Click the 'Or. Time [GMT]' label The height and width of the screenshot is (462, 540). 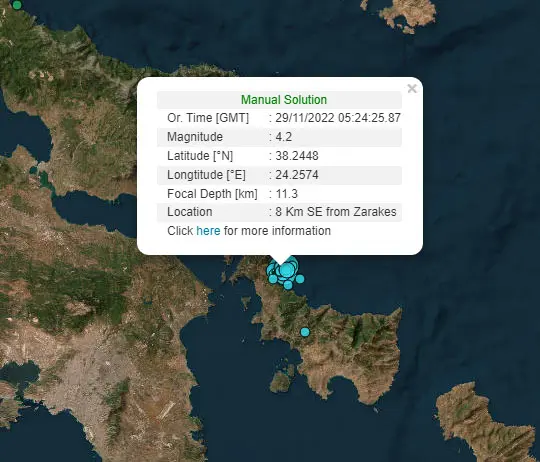pyautogui.click(x=208, y=118)
